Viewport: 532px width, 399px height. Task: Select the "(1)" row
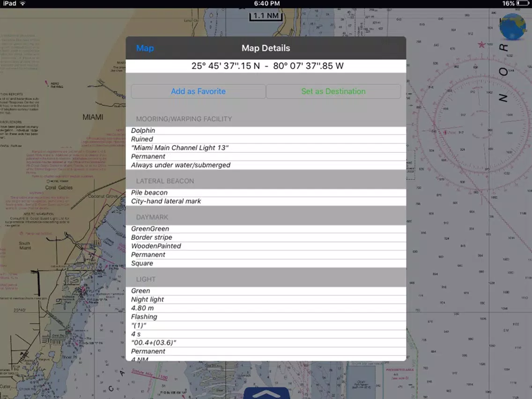266,326
